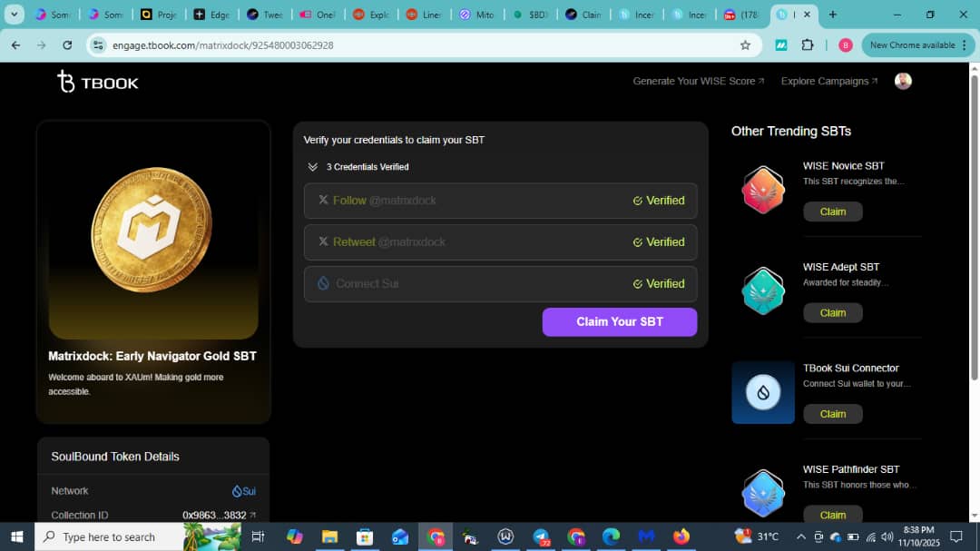This screenshot has width=980, height=551.
Task: Open Telegram from the taskbar
Action: click(541, 536)
